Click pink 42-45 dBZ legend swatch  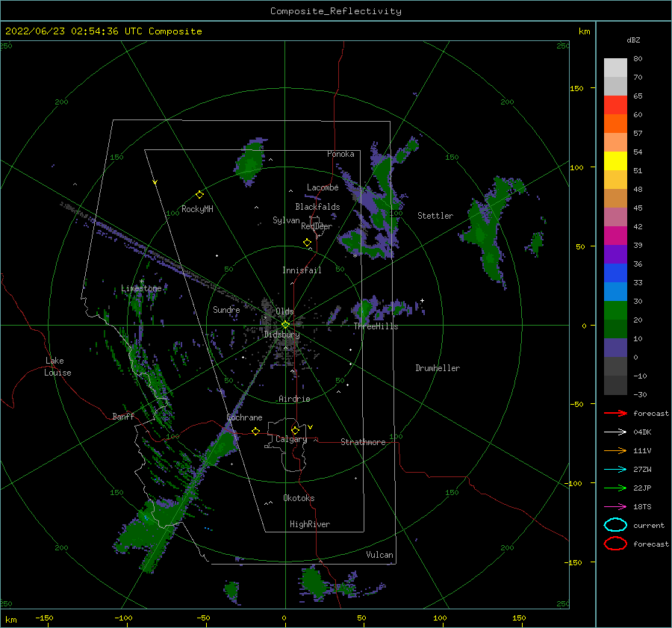[615, 217]
